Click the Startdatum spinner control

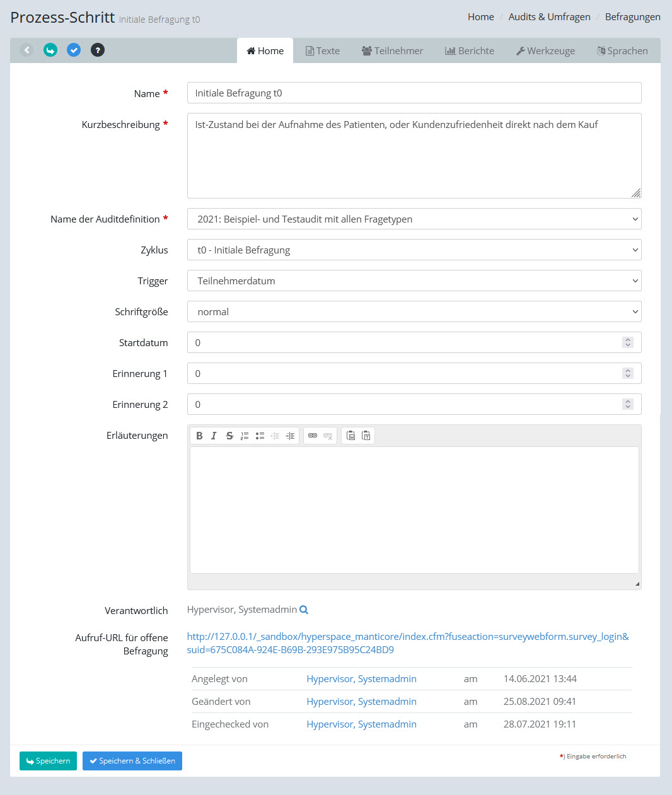(x=627, y=342)
